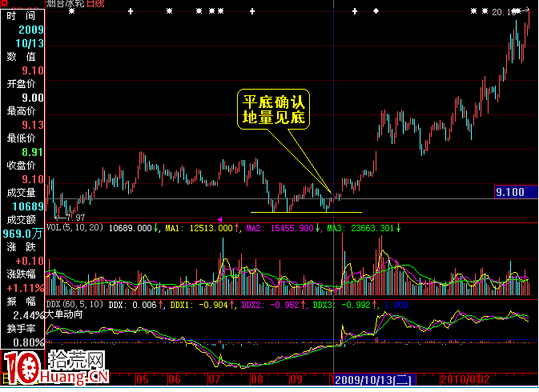
Task: Click the DDX(60,5,10) indicator name
Action: coord(74,304)
